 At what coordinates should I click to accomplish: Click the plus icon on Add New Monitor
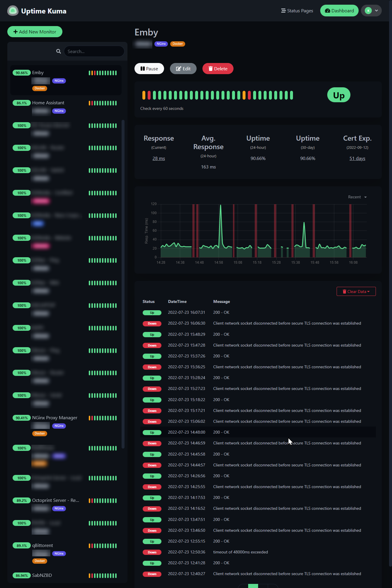click(x=16, y=32)
